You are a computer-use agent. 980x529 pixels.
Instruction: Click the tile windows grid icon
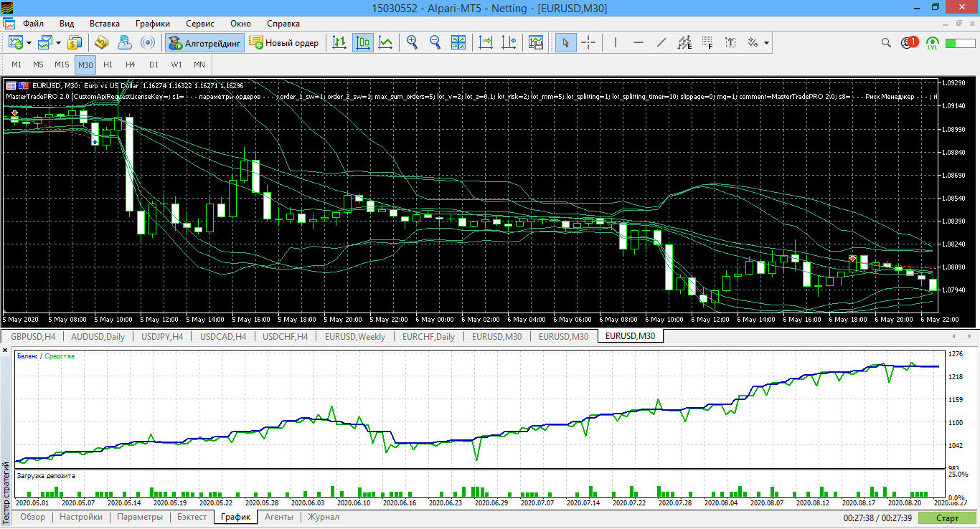(x=458, y=43)
